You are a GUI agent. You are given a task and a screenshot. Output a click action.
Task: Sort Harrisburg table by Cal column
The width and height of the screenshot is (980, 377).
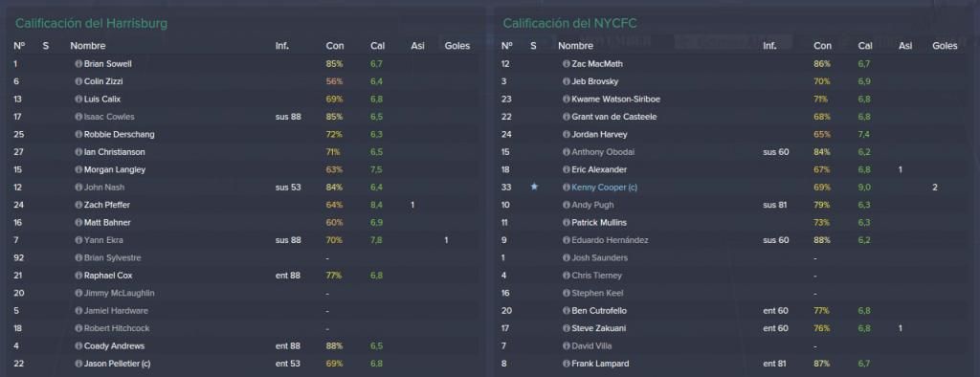(377, 46)
